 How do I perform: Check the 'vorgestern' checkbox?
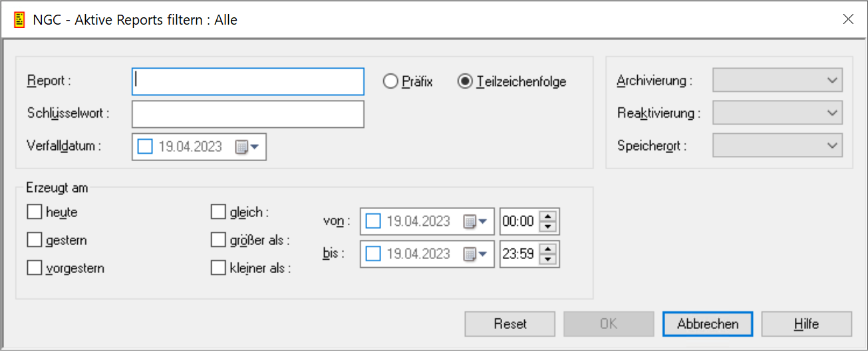click(34, 268)
